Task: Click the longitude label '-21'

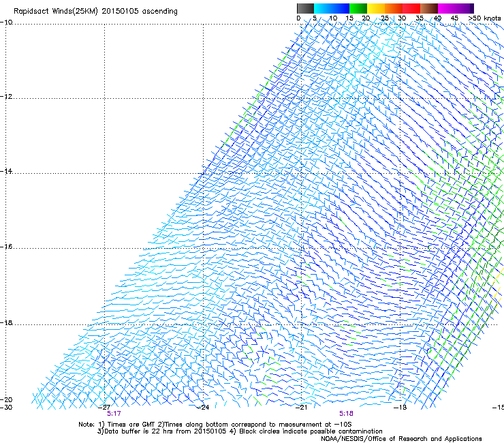Action: pos(302,408)
